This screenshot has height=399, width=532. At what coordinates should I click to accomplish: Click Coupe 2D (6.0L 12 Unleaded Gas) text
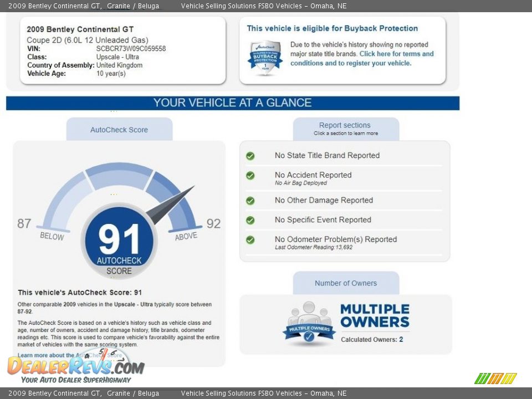pos(88,40)
